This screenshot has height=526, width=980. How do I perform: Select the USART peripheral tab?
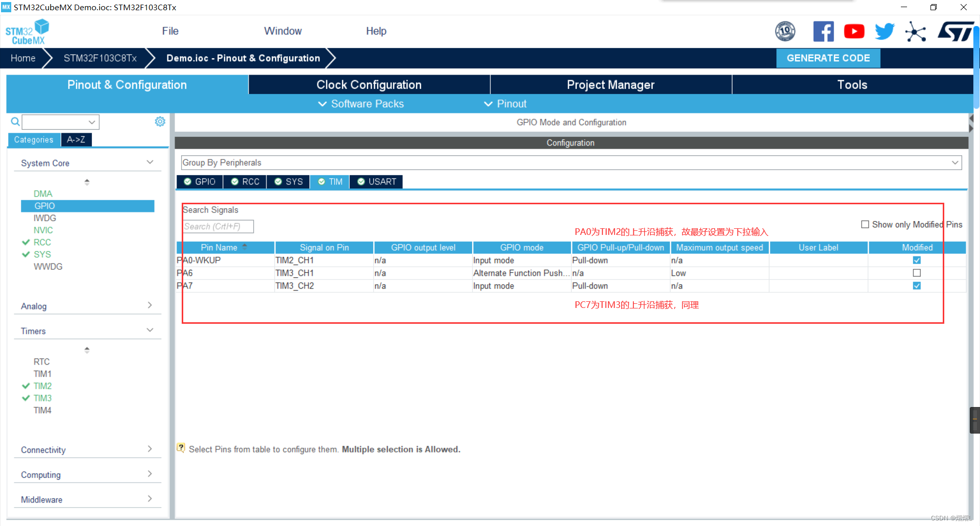tap(376, 182)
